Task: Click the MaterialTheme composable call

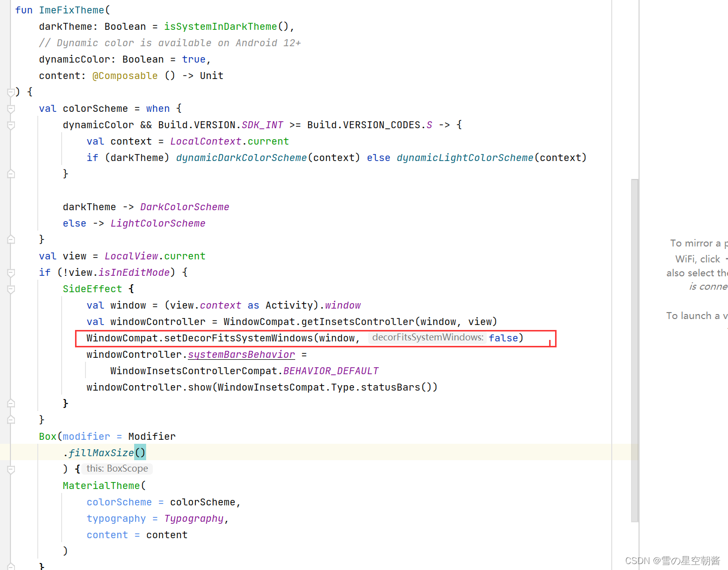Action: pos(101,486)
